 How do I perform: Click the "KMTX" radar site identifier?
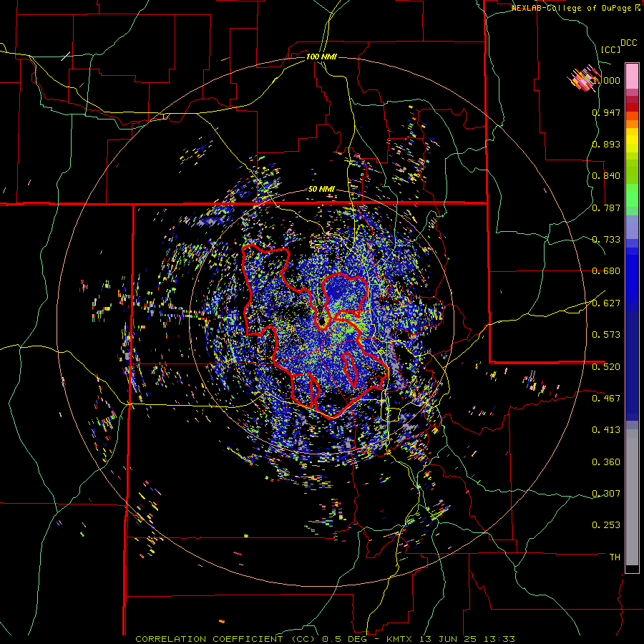click(x=401, y=639)
